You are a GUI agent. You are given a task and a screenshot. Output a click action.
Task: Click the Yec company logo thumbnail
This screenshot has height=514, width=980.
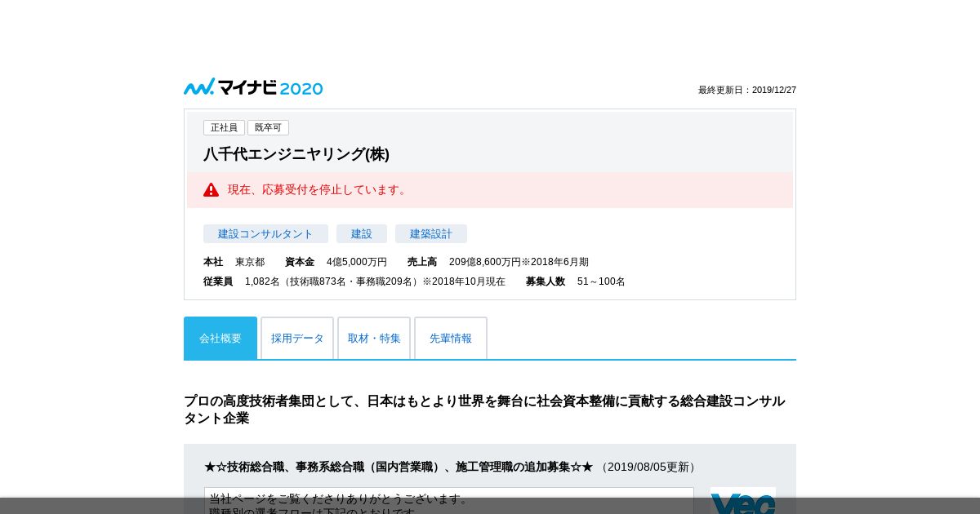pos(743,501)
